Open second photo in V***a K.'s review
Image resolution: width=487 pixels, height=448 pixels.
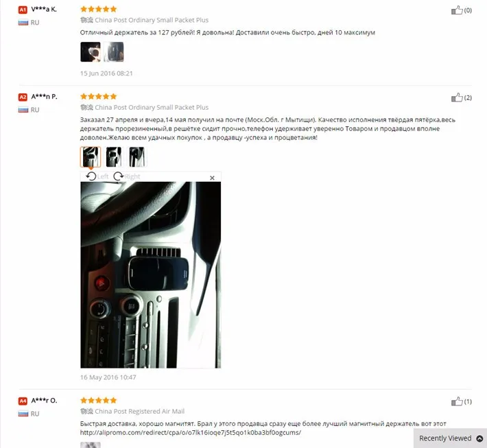coord(113,52)
